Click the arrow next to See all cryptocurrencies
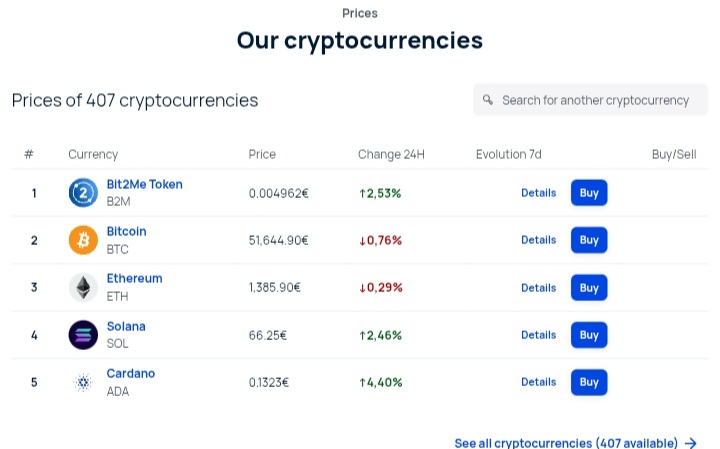The image size is (720, 449). click(691, 443)
